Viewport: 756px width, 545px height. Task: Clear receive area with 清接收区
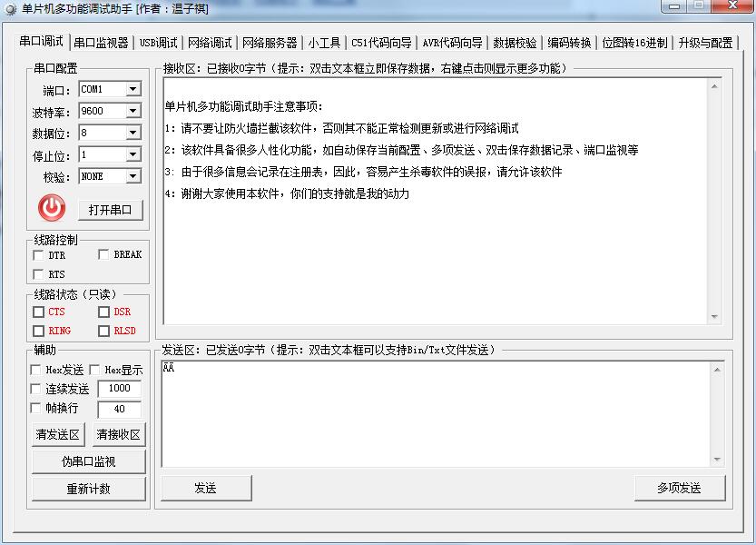pyautogui.click(x=119, y=434)
